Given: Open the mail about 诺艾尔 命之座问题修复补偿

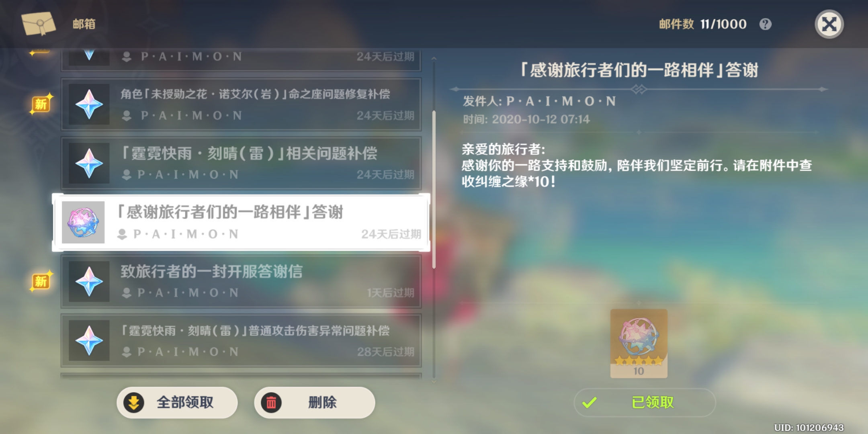Looking at the screenshot, I should pos(241,104).
